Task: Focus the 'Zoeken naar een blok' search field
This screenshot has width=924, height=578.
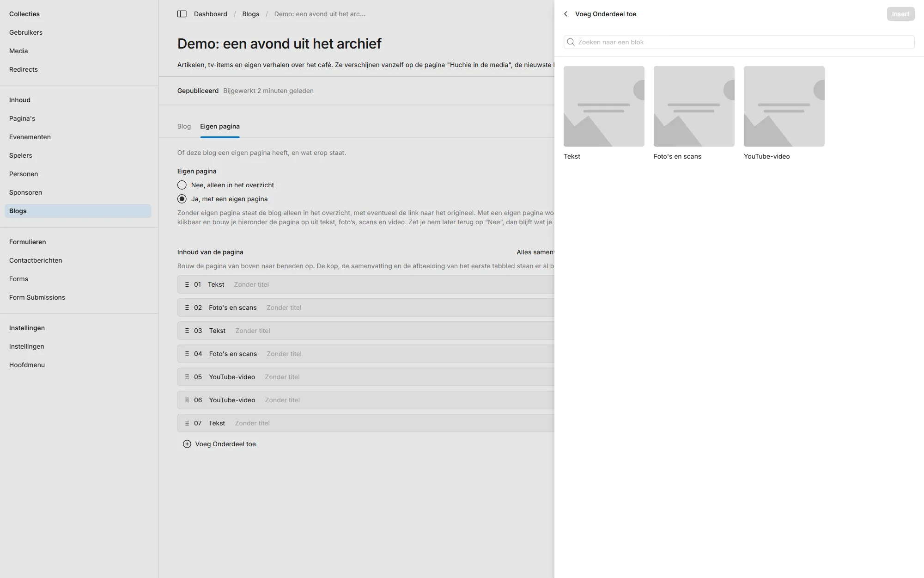Action: 739,42
